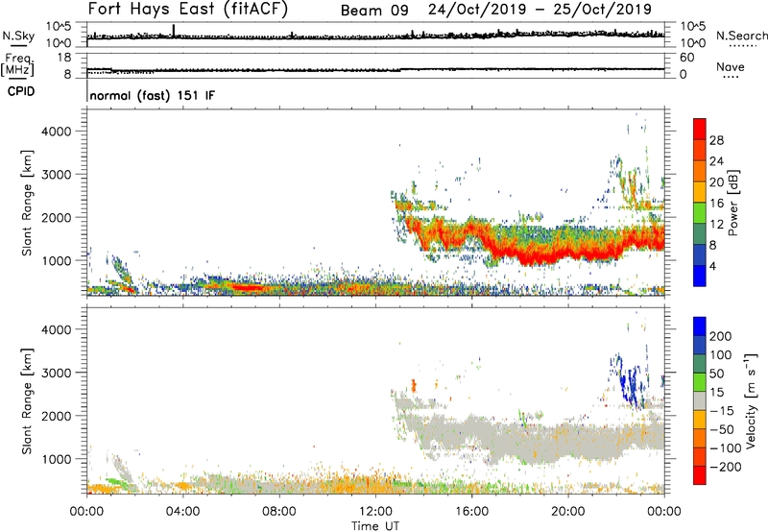Image resolution: width=768 pixels, height=532 pixels.
Task: Click the '16:00' time axis tick label
Action: click(x=471, y=512)
